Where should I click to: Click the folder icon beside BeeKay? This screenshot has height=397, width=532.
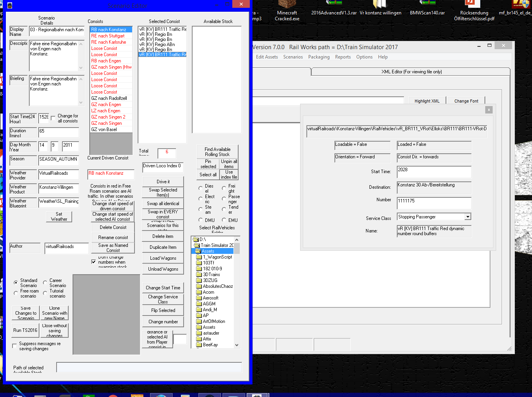[x=199, y=345]
